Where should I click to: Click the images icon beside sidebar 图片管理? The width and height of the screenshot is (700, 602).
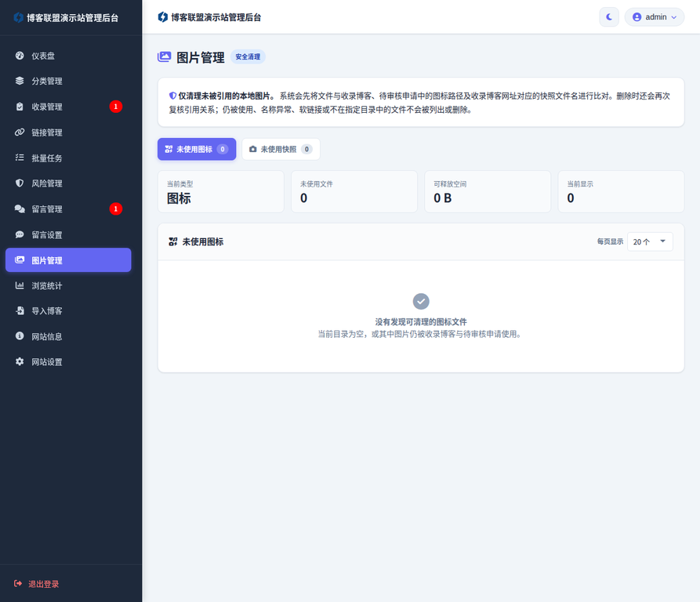19,259
